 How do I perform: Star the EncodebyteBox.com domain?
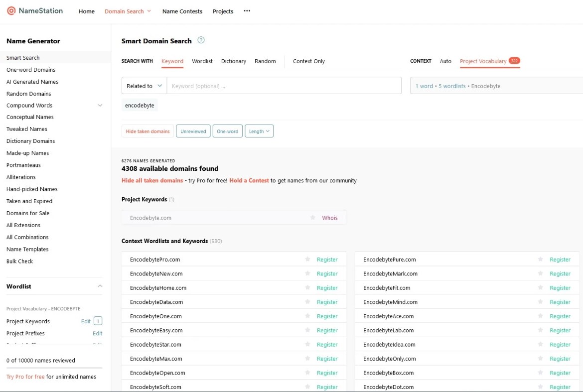(x=540, y=372)
